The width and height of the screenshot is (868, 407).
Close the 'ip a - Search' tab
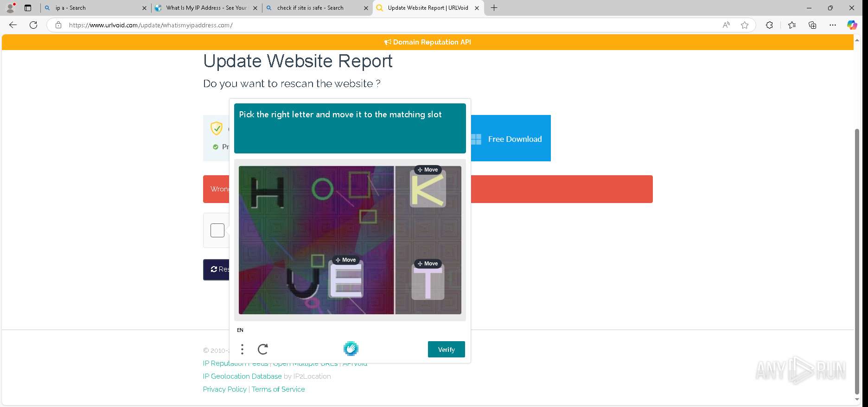(x=144, y=8)
